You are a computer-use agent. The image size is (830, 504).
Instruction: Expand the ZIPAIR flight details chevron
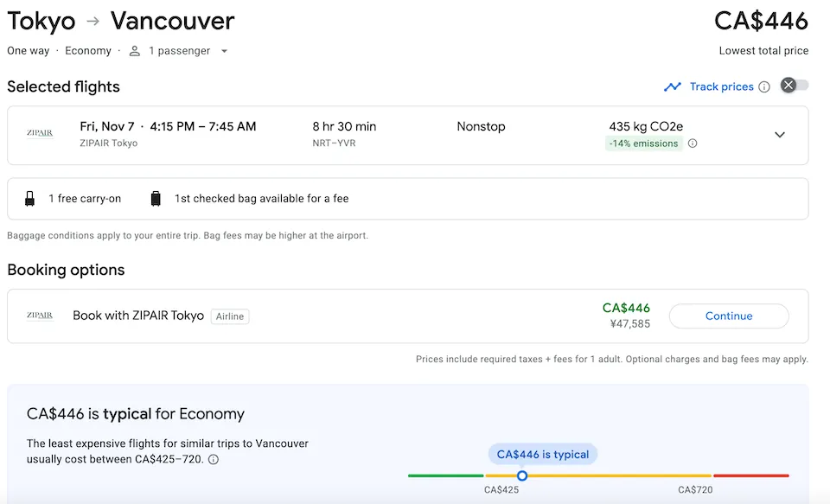tap(779, 135)
